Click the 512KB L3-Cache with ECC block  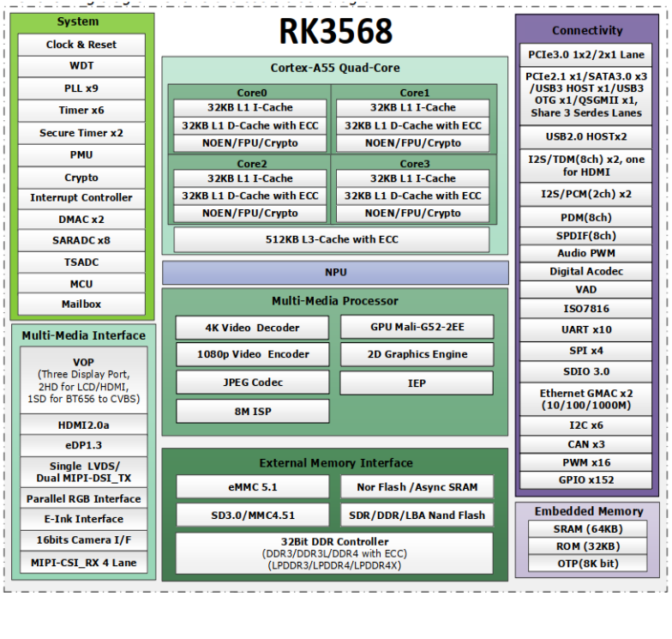332,239
